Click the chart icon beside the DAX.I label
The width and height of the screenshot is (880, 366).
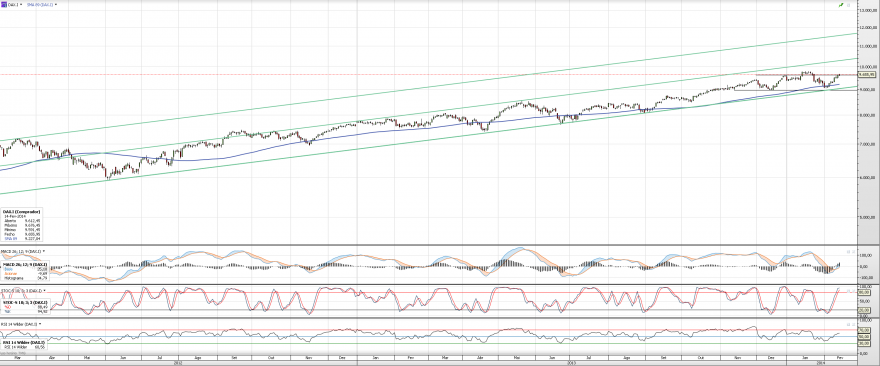(4, 4)
